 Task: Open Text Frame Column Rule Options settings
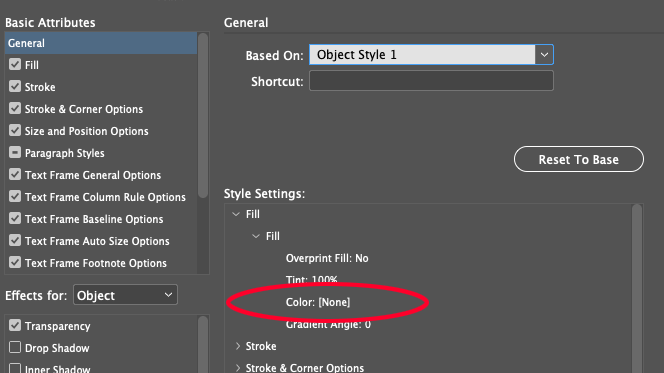coord(105,197)
